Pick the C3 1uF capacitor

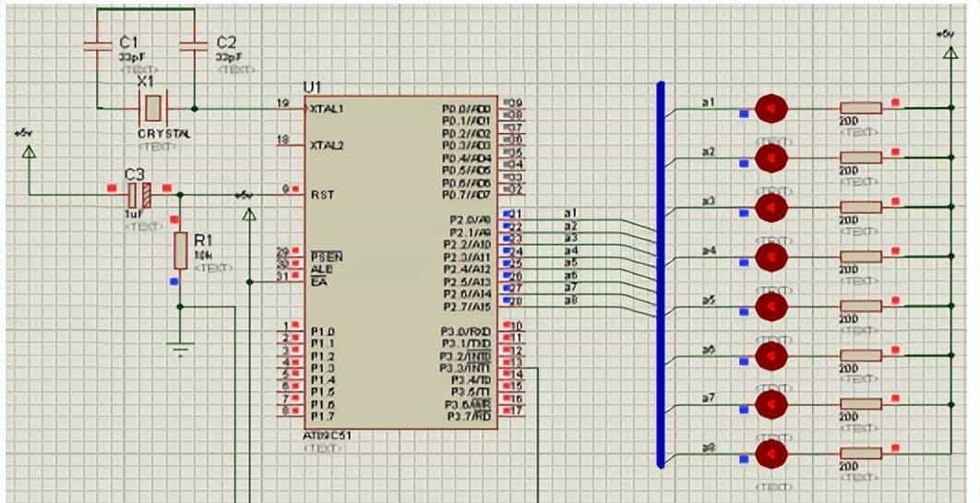point(138,195)
